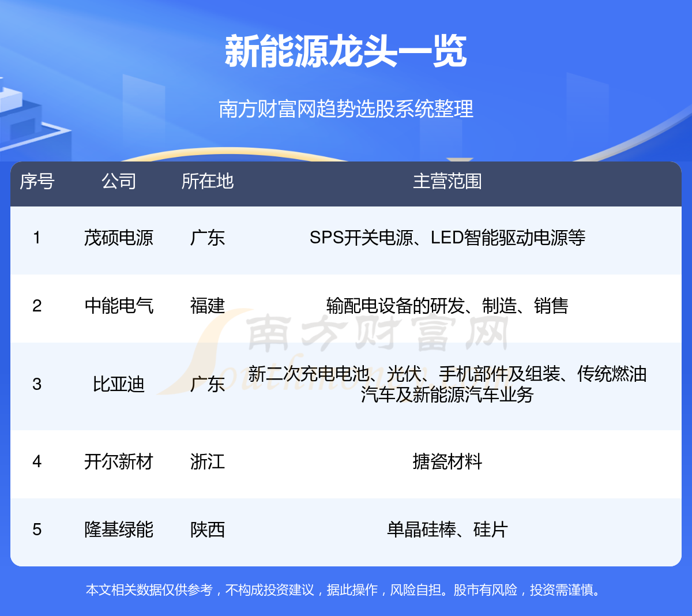Select company cell 比亚迪
The height and width of the screenshot is (616, 692).
tap(119, 384)
